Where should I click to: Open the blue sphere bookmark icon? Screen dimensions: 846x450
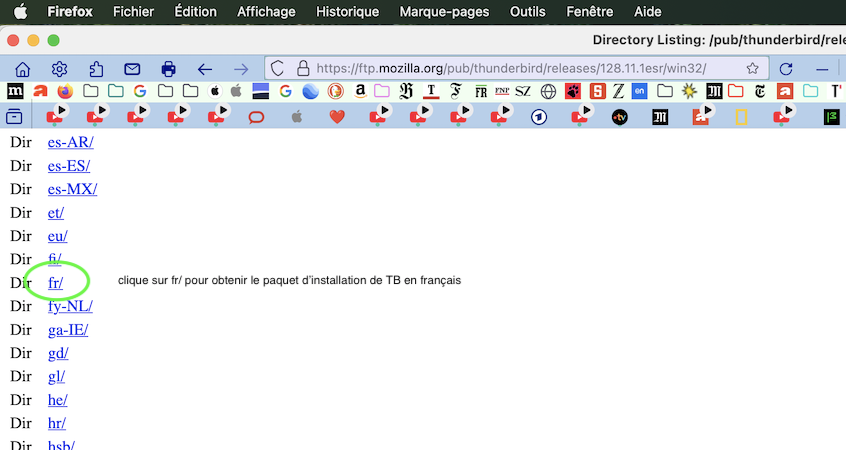pos(311,91)
